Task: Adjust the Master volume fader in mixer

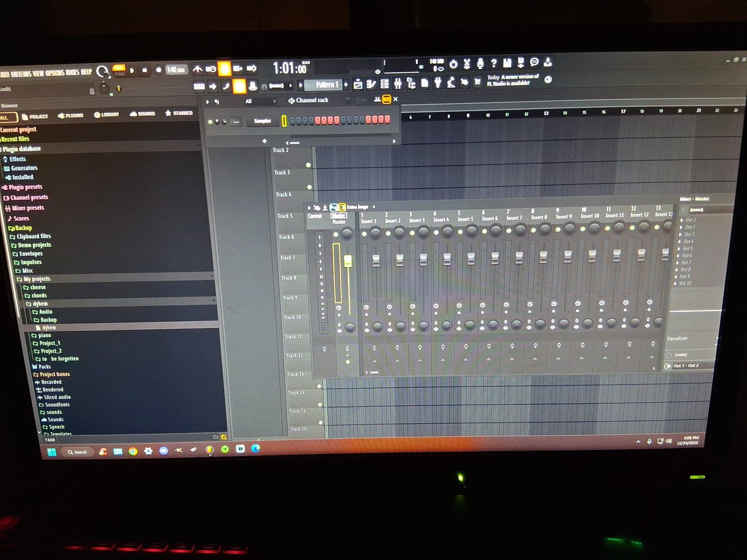Action: (348, 261)
